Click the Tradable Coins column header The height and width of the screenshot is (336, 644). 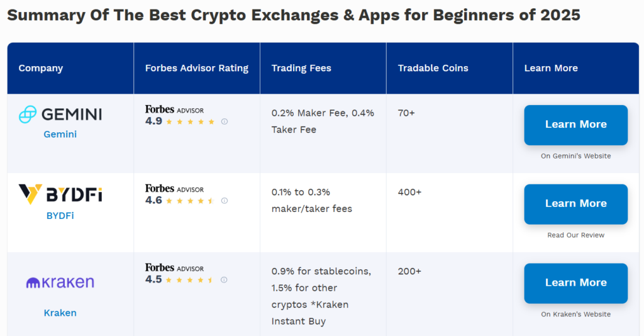(x=433, y=68)
